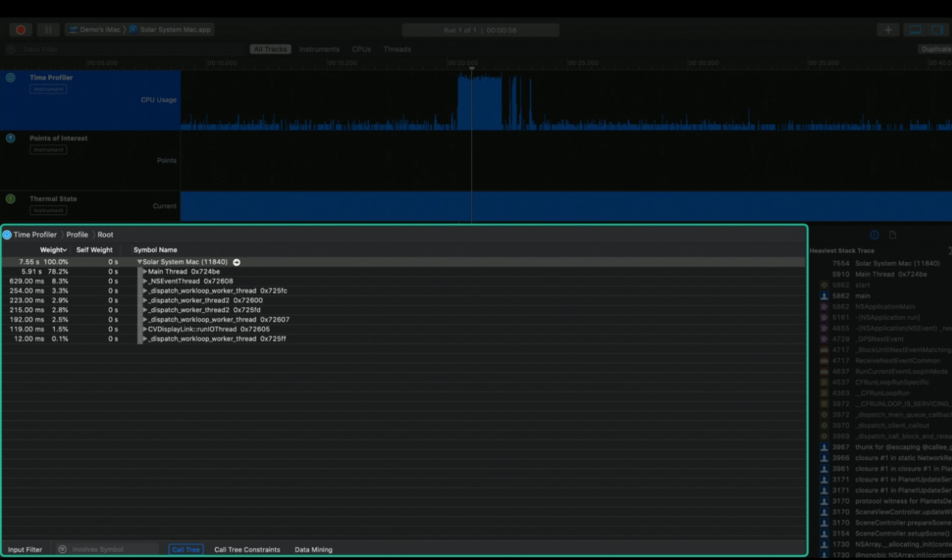The image size is (952, 560).
Task: Pause the recording
Action: point(48,30)
